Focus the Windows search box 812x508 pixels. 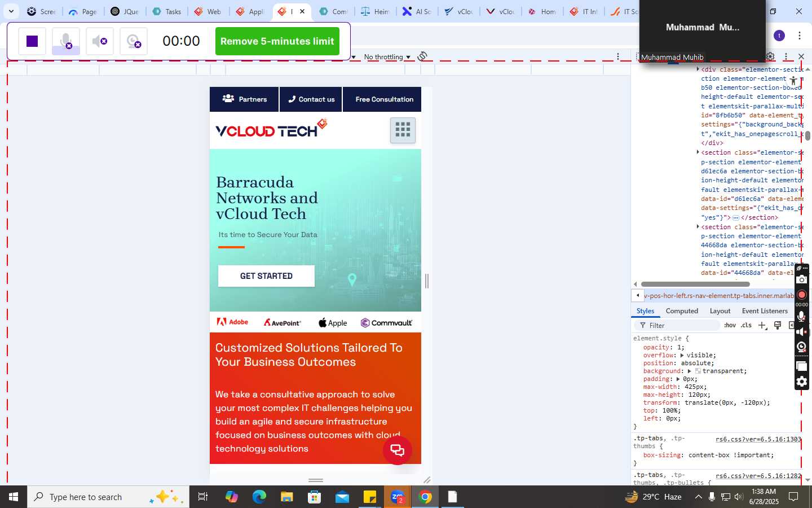(108, 497)
